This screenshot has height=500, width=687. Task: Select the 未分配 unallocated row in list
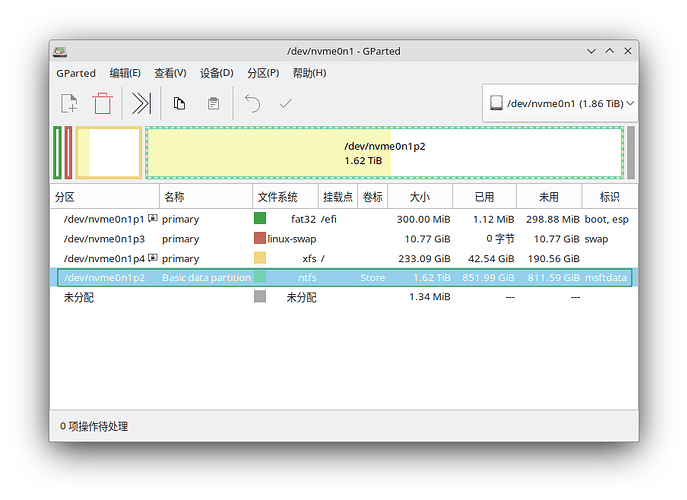click(x=80, y=297)
